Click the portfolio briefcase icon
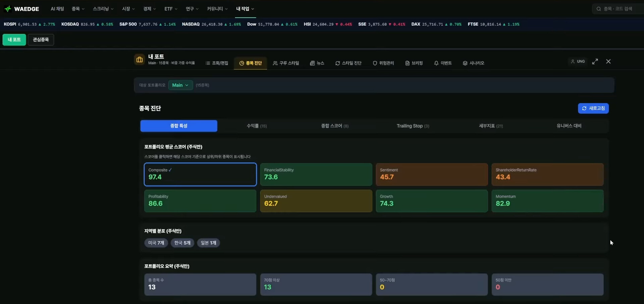The height and width of the screenshot is (304, 644). [x=140, y=60]
